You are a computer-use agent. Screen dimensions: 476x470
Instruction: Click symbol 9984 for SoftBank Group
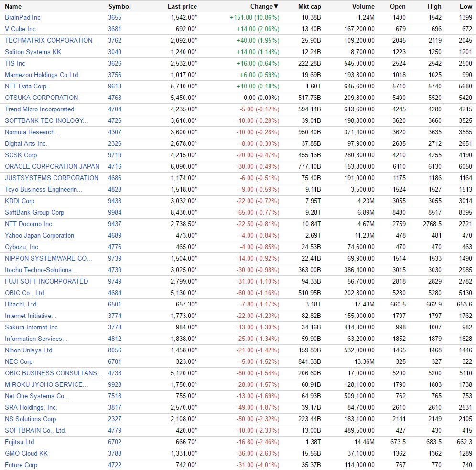point(115,213)
